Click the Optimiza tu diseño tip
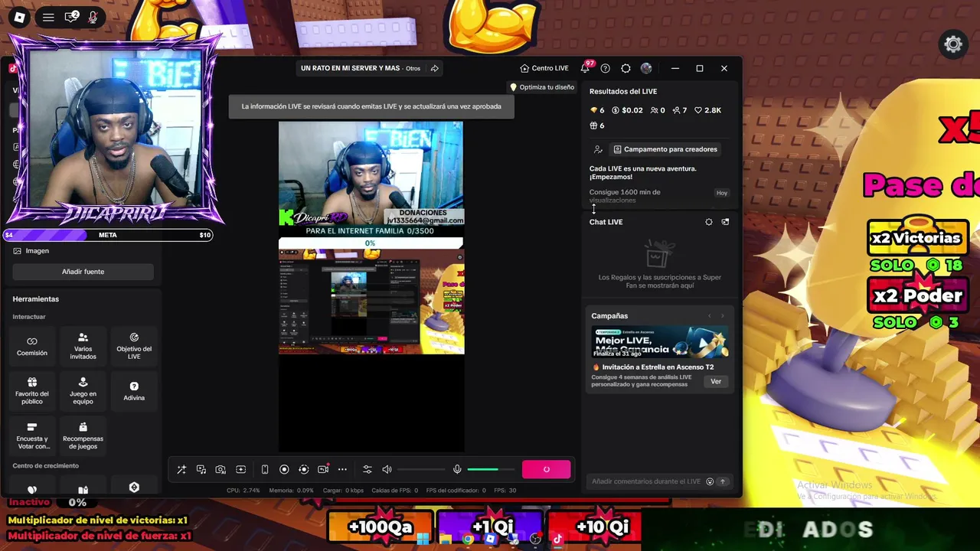The width and height of the screenshot is (980, 551). [542, 87]
